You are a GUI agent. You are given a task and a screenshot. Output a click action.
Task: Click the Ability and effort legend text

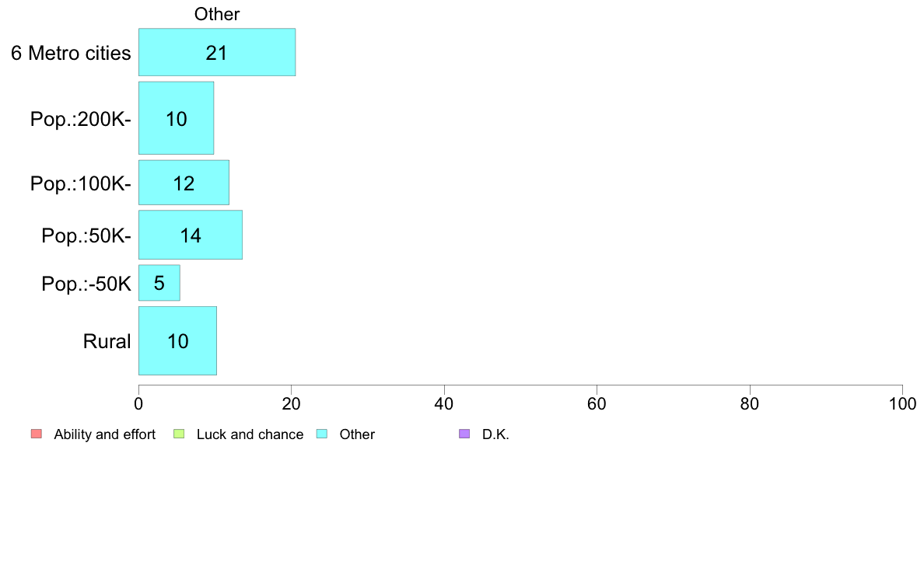[x=105, y=434]
